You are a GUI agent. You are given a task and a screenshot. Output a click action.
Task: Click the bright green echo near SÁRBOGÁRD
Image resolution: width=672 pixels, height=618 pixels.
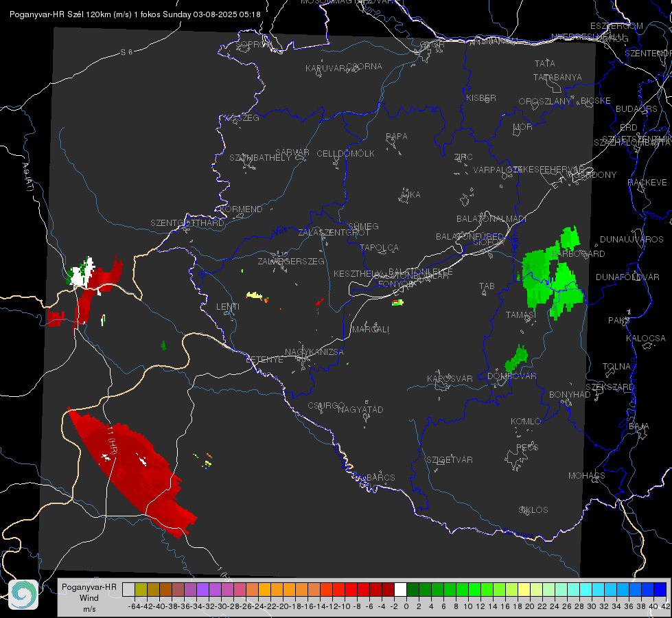pyautogui.click(x=552, y=275)
